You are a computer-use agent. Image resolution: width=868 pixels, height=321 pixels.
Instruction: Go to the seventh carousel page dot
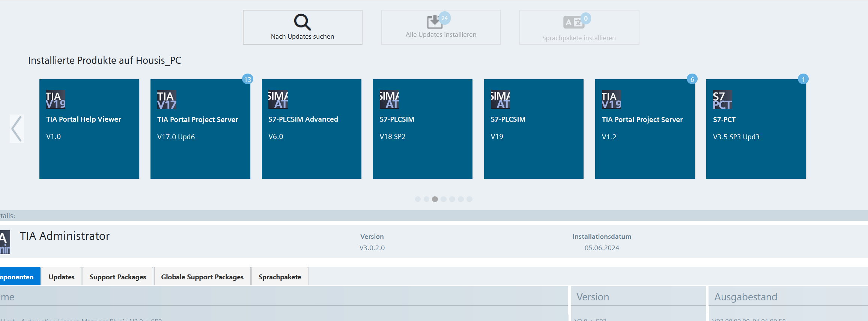tap(469, 199)
